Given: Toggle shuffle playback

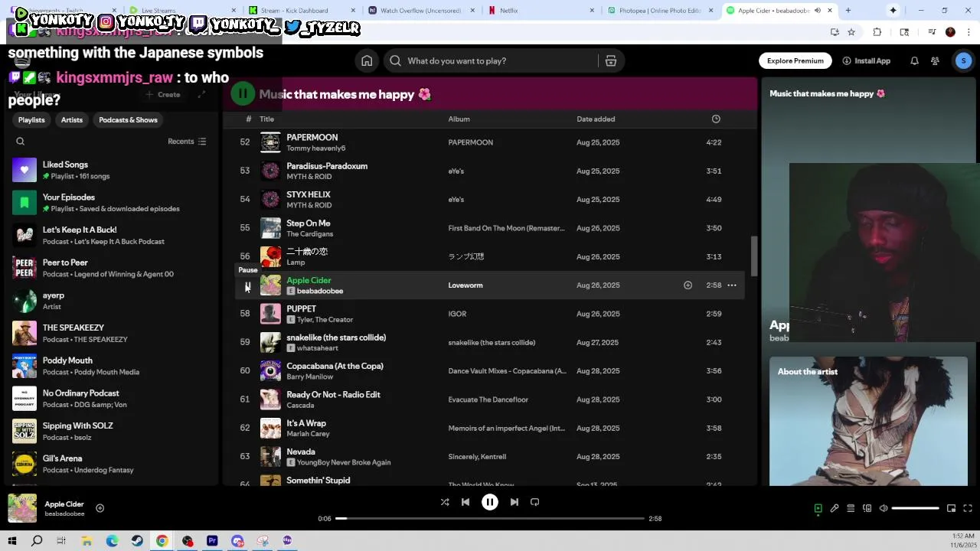Looking at the screenshot, I should pos(445,502).
